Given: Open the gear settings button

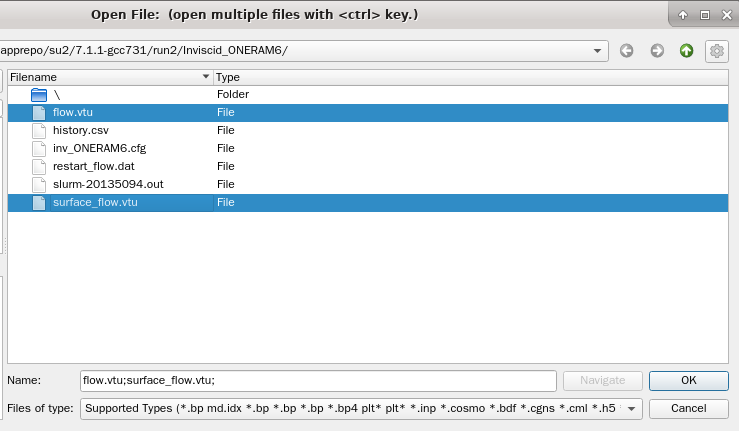Looking at the screenshot, I should point(716,51).
